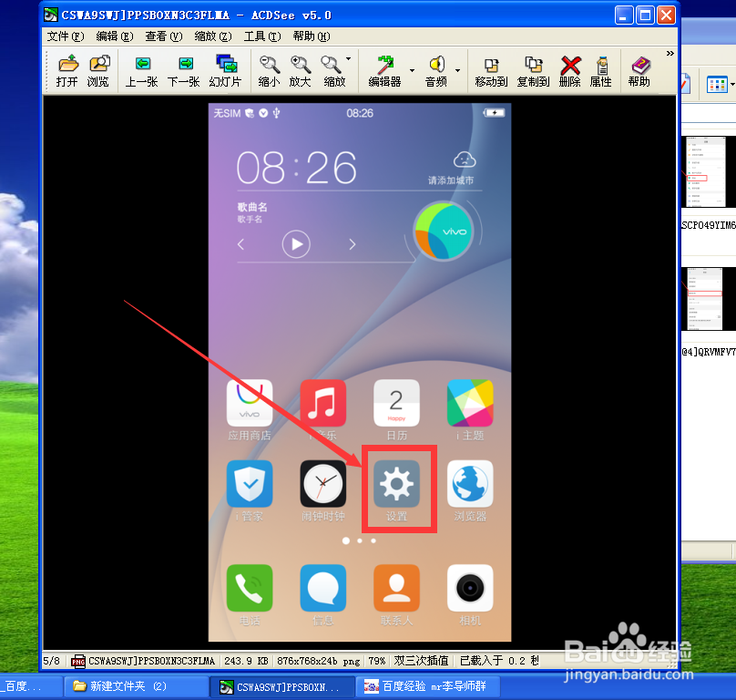Open the view mode dropdown in background window

(732, 85)
